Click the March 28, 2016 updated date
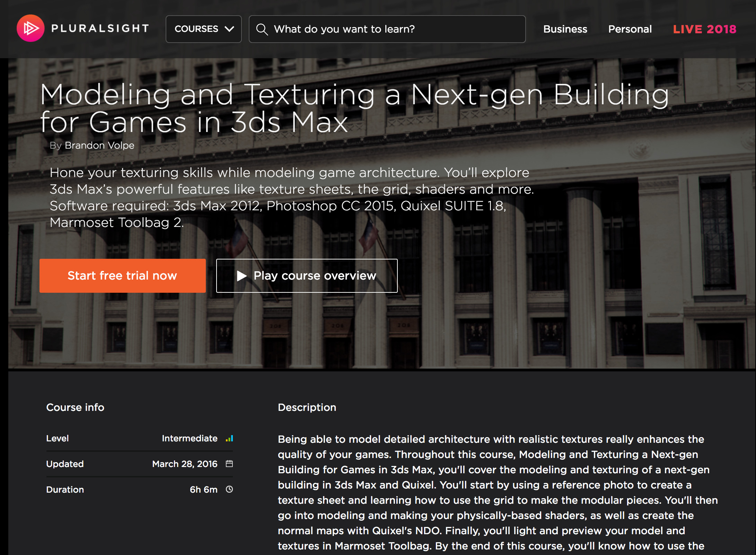 click(185, 464)
